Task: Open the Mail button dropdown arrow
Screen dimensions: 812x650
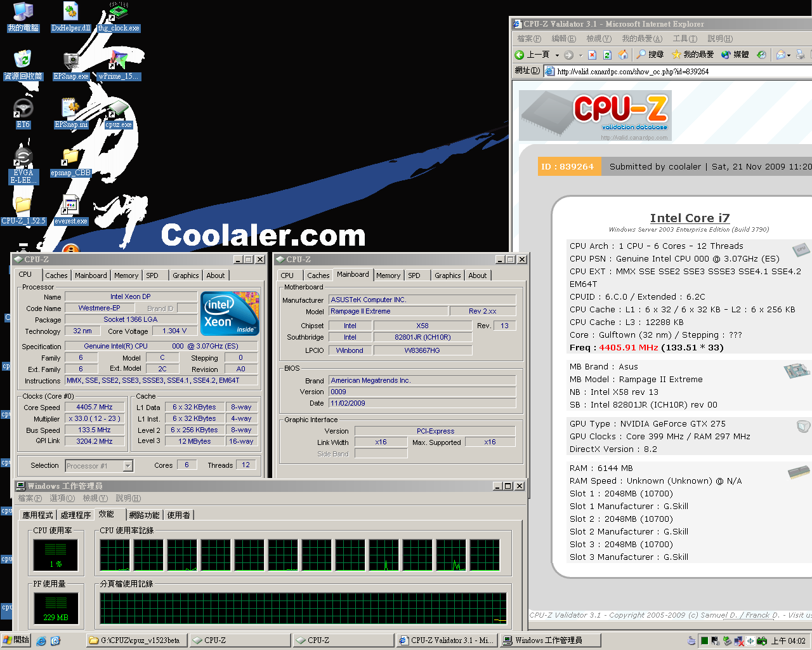Action: [789, 55]
